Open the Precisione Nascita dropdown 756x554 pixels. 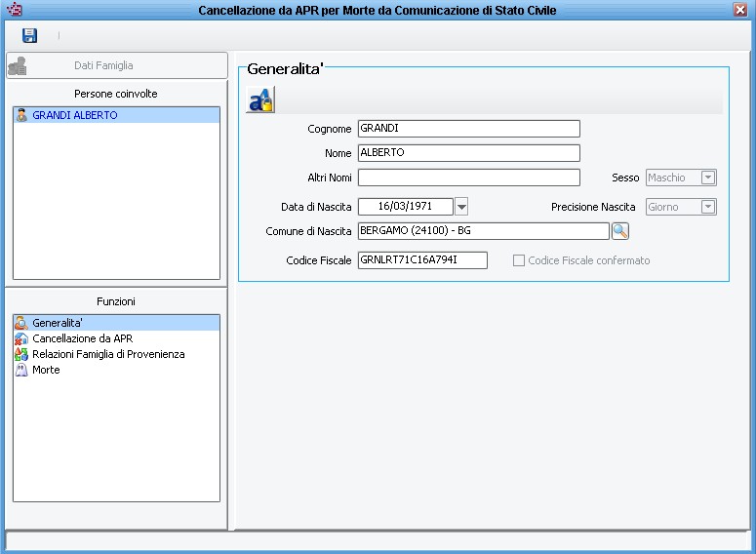[708, 207]
